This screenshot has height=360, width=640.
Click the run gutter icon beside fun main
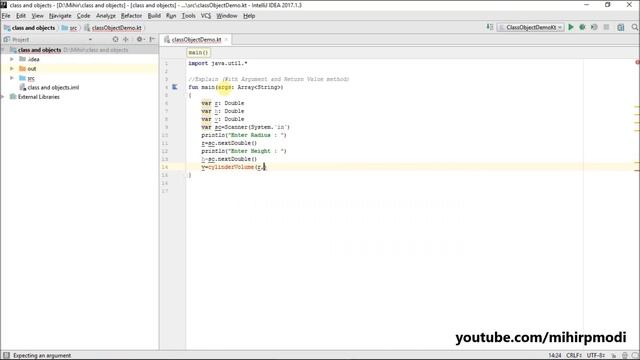pyautogui.click(x=175, y=87)
